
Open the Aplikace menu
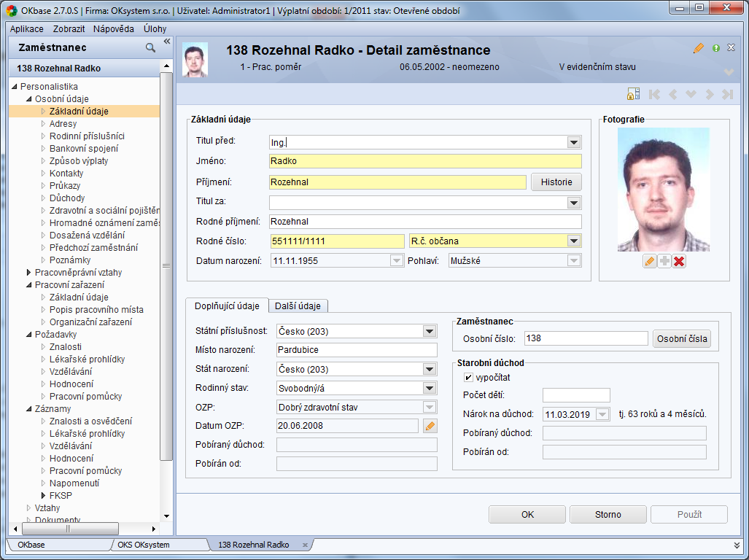(x=27, y=28)
